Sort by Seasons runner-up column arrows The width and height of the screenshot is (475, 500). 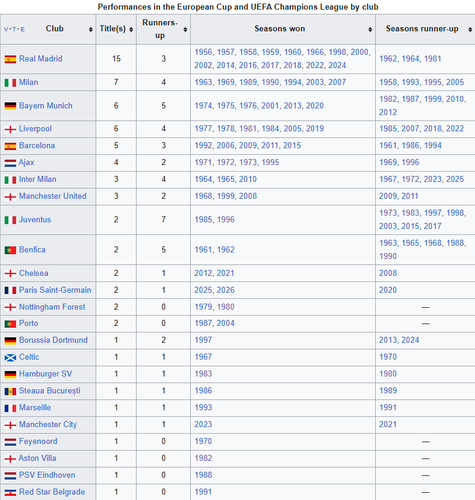point(470,29)
